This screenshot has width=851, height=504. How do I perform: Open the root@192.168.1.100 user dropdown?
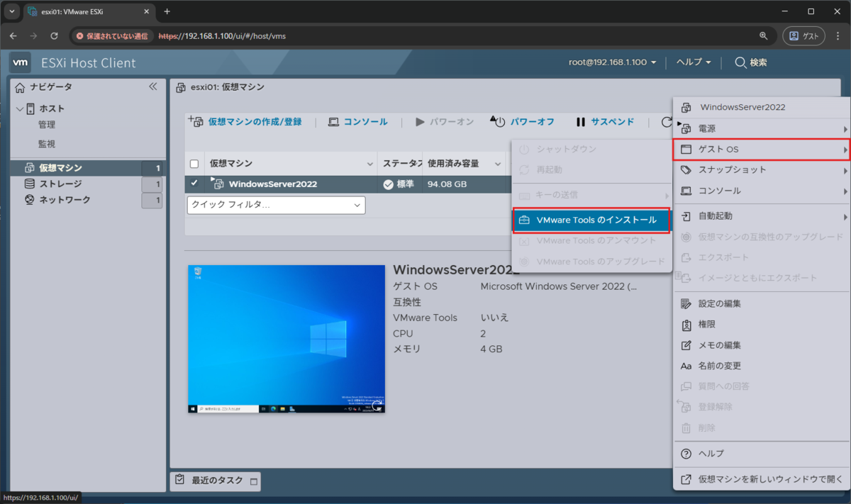point(612,62)
